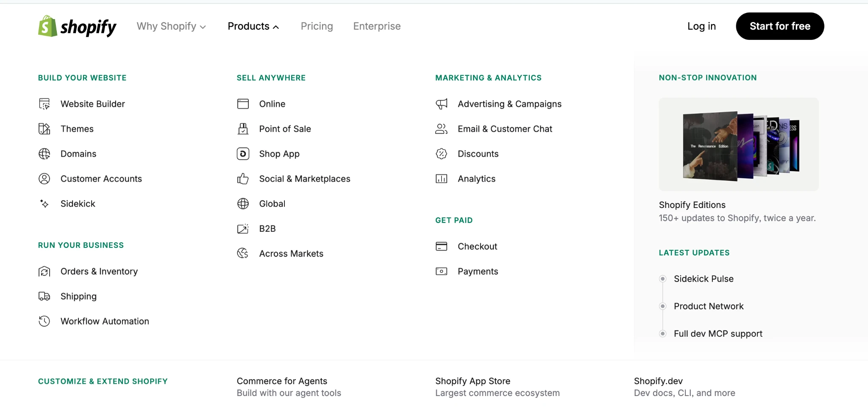Click the Themes paintbrush icon
868x410 pixels.
[45, 128]
